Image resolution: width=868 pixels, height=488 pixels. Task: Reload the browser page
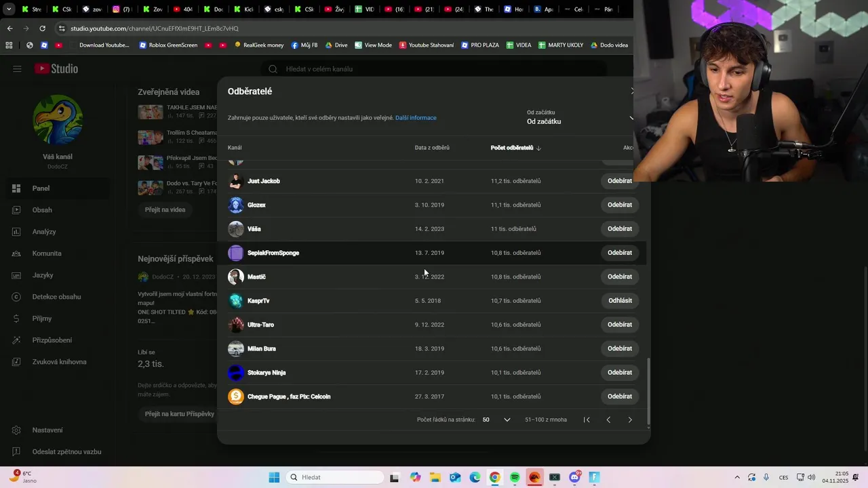coord(42,28)
